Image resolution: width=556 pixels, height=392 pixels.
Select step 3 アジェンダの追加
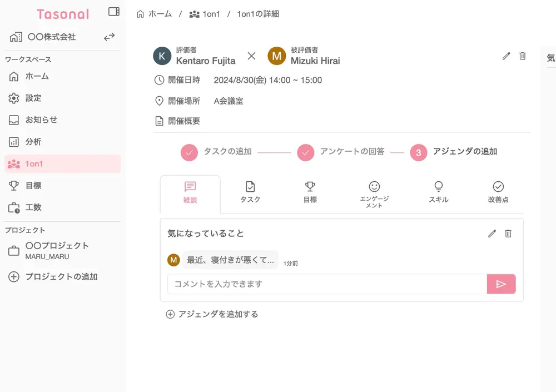click(x=419, y=152)
